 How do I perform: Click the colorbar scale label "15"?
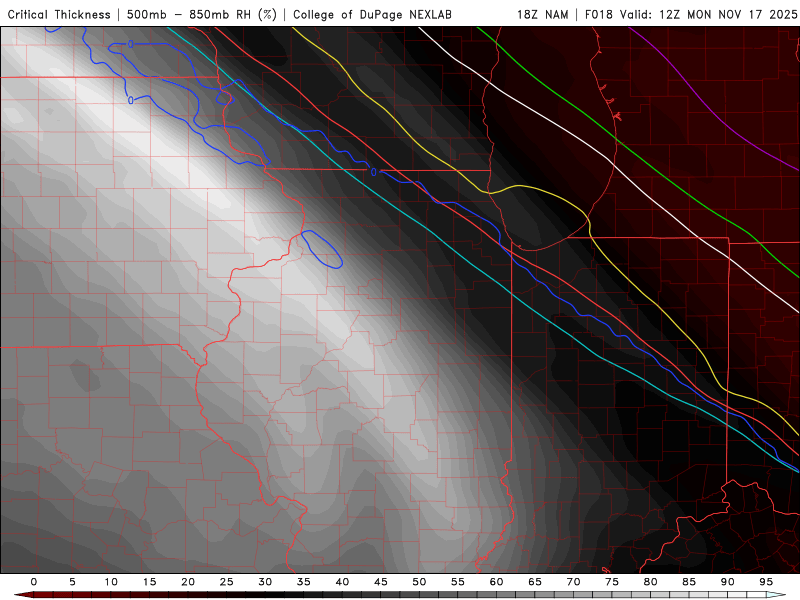(149, 582)
